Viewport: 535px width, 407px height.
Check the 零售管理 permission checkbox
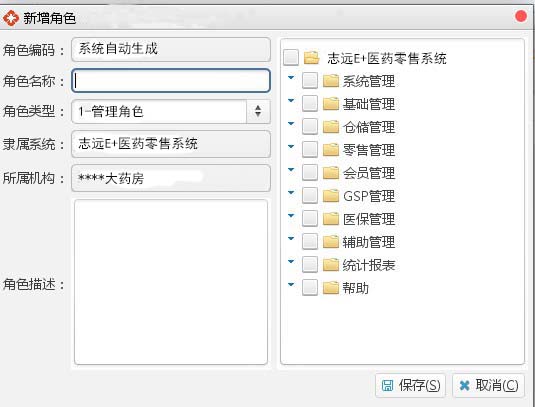click(310, 150)
